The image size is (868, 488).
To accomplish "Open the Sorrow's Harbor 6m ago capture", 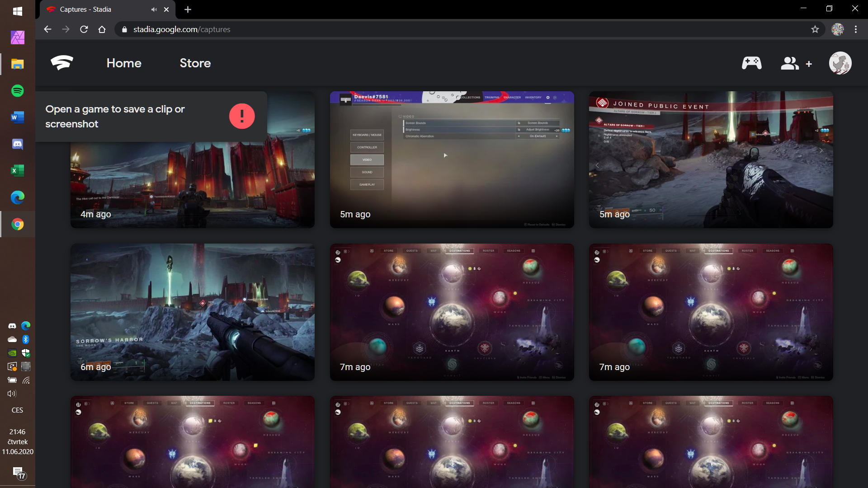I will pos(193,312).
